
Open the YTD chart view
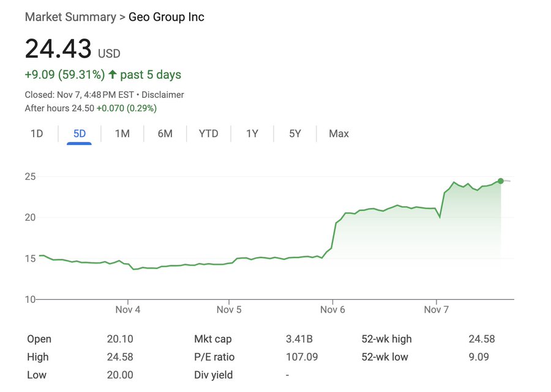(x=208, y=134)
